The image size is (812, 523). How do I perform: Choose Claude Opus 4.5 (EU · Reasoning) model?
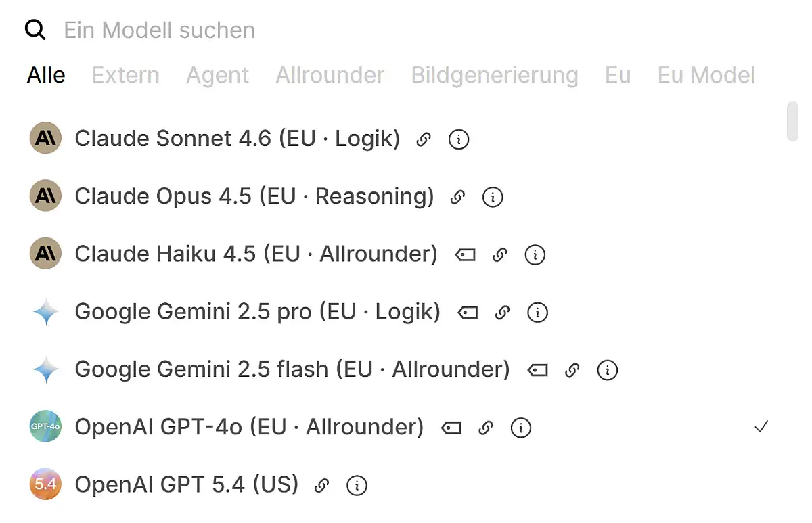click(254, 197)
